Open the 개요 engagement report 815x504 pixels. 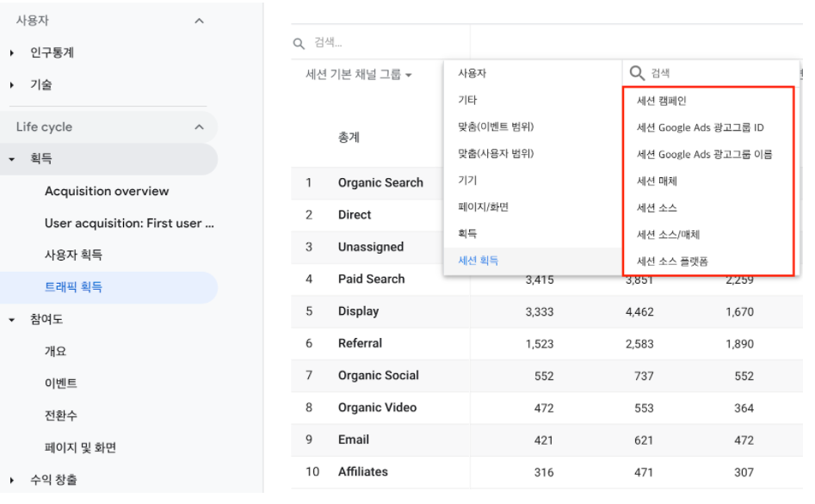tap(55, 351)
